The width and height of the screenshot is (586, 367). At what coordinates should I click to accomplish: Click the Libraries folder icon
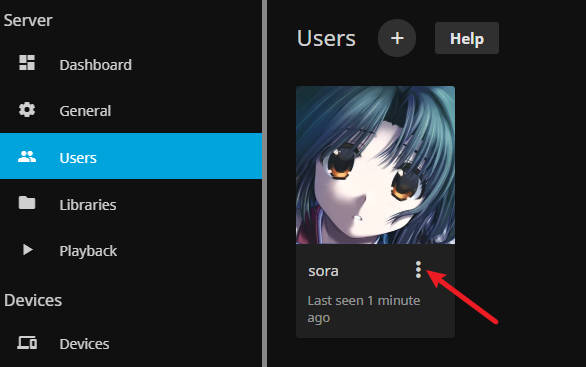coord(27,203)
